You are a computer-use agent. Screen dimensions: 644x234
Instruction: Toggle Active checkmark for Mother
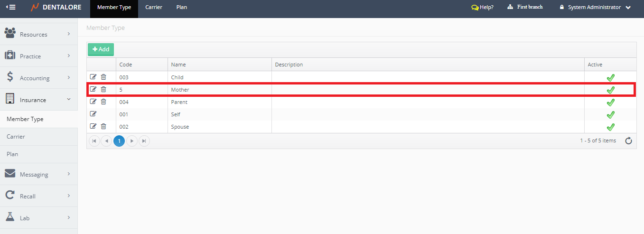coord(610,90)
